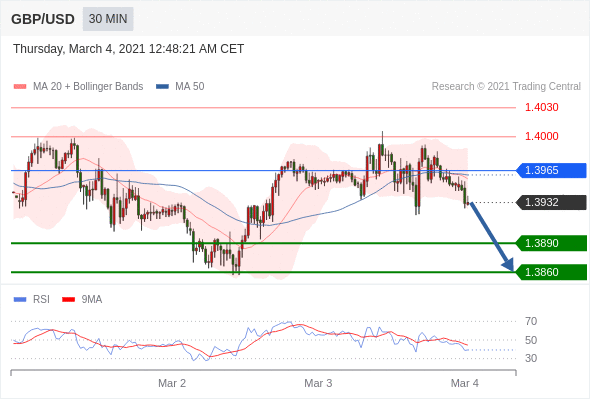Select the GBP/USD pair title
Screen dimensions: 590x400
click(x=43, y=19)
